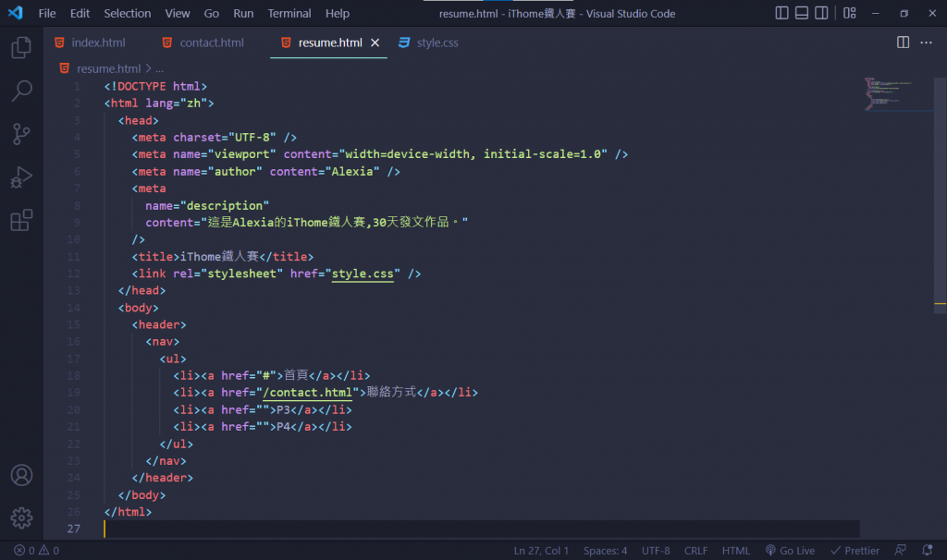Close the resume.html tab
The image size is (947, 560).
(375, 43)
